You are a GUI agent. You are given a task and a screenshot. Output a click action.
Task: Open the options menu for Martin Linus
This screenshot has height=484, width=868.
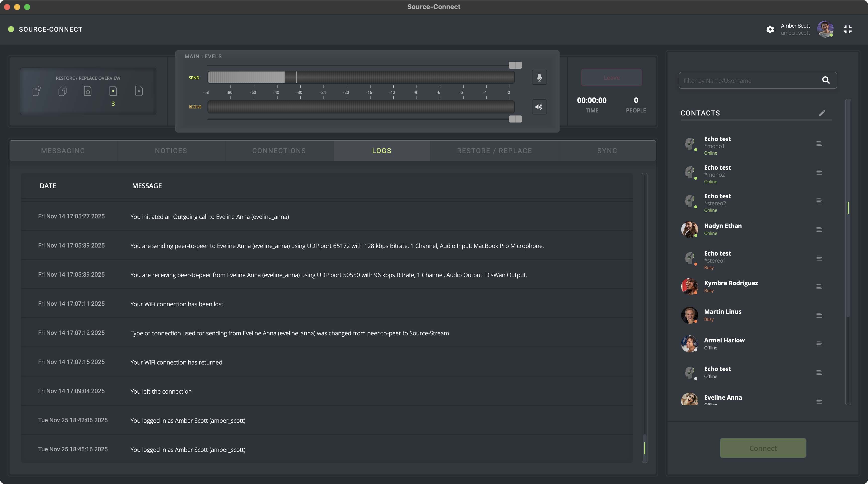pyautogui.click(x=819, y=316)
